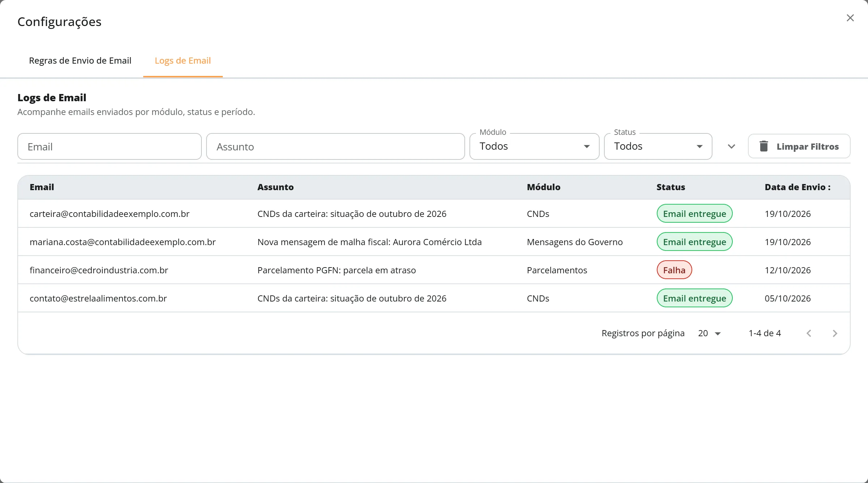Select mariana.costa@contabilidadeexemplo.com.br email cell
The height and width of the screenshot is (483, 868).
123,242
